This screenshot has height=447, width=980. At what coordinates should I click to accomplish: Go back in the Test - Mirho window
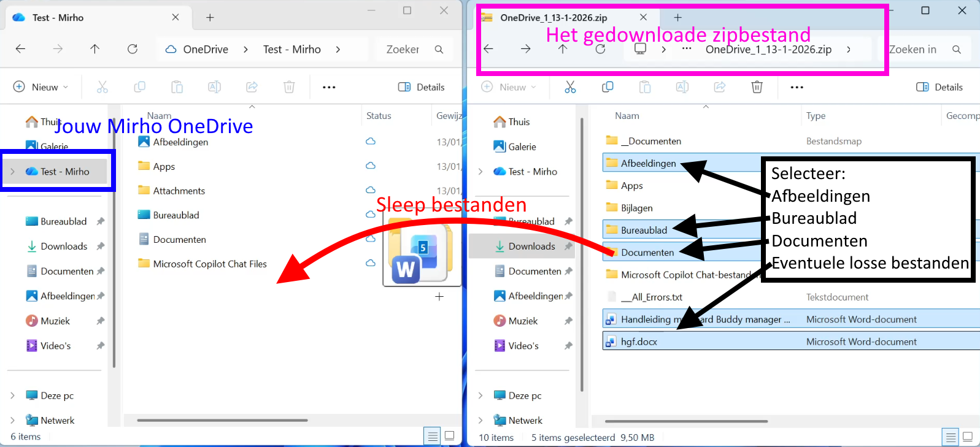tap(20, 49)
